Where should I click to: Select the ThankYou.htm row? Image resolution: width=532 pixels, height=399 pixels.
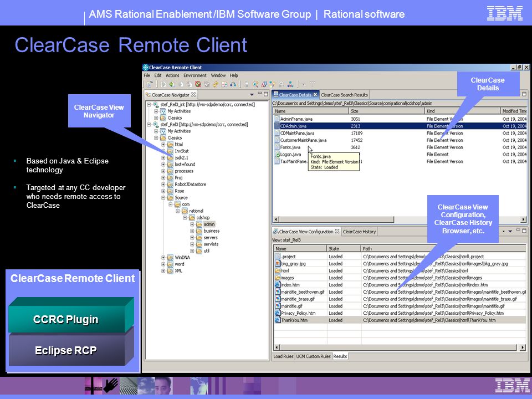[400, 320]
